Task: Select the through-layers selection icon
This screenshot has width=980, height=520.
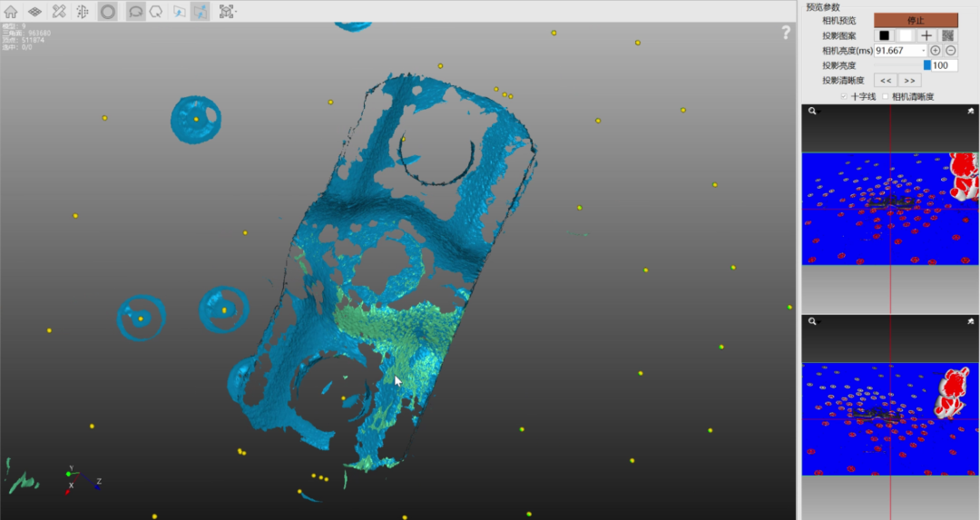Action: (200, 11)
